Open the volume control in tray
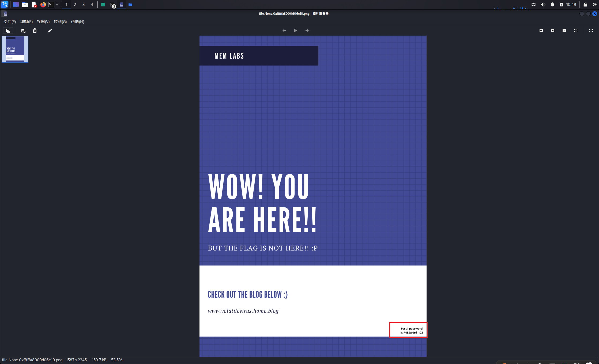Screen dimensions: 599x364 point(543,5)
